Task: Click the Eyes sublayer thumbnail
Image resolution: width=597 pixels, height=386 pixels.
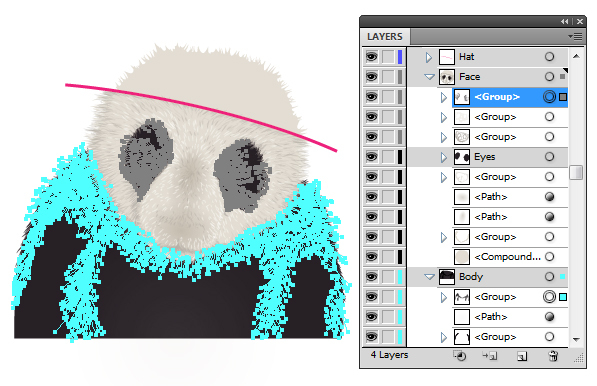Action: [461, 156]
